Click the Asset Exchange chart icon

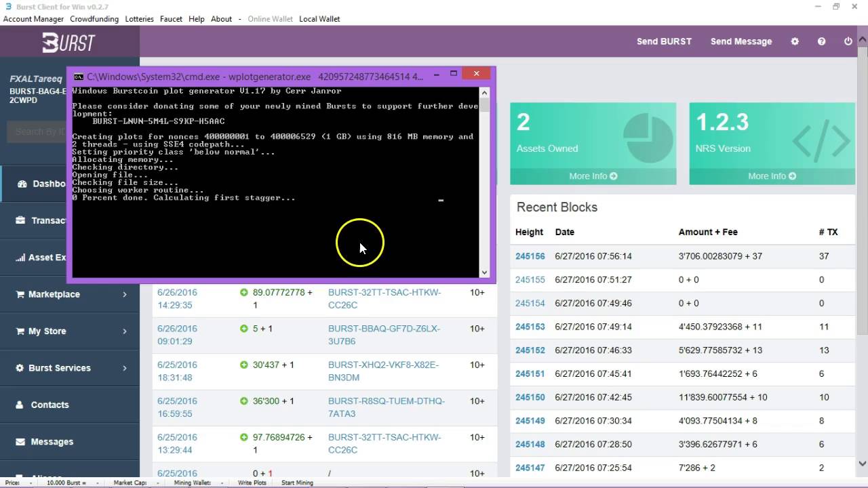pyautogui.click(x=20, y=258)
